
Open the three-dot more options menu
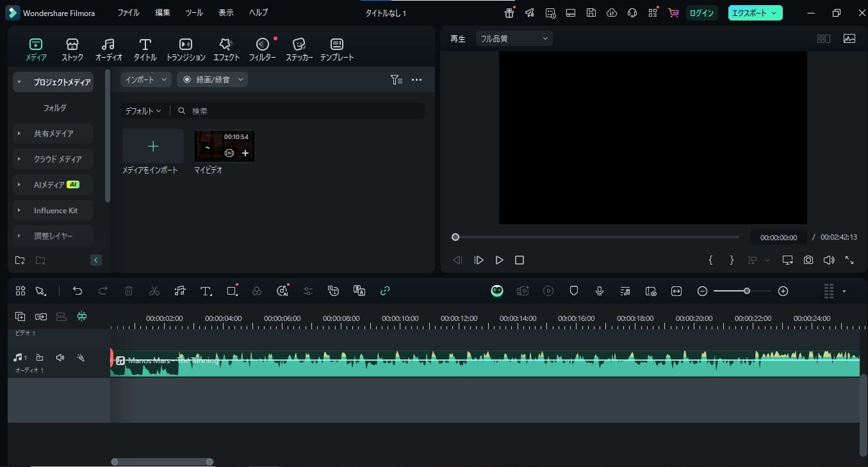416,80
